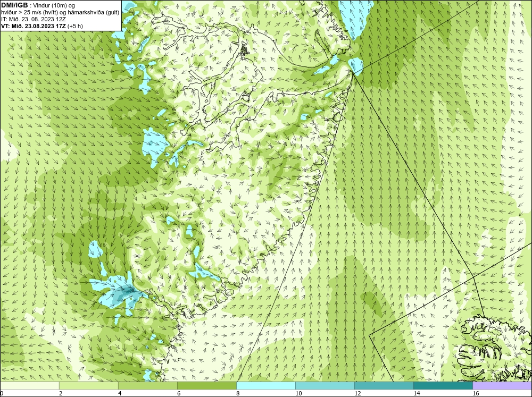The height and width of the screenshot is (397, 532).
Task: Click the legend tick label '4'
Action: tap(120, 393)
